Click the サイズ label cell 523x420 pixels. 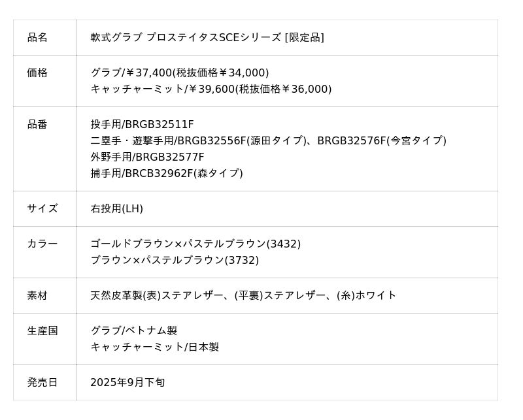pos(42,208)
